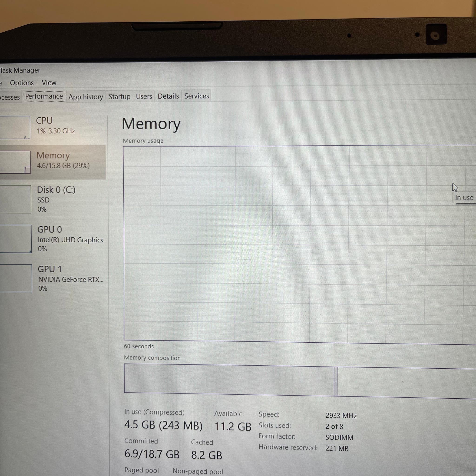Click the 'Paged pool' label
The width and height of the screenshot is (476, 476).
141,470
